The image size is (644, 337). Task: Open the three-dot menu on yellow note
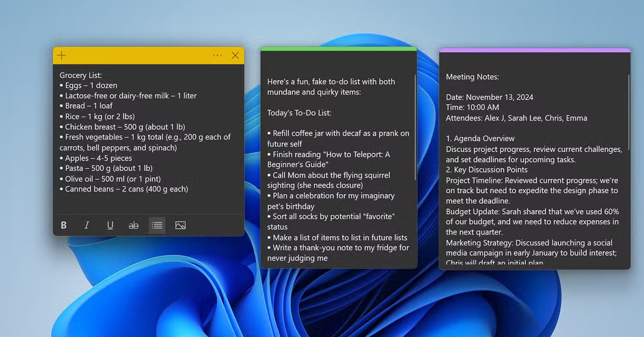pyautogui.click(x=217, y=55)
